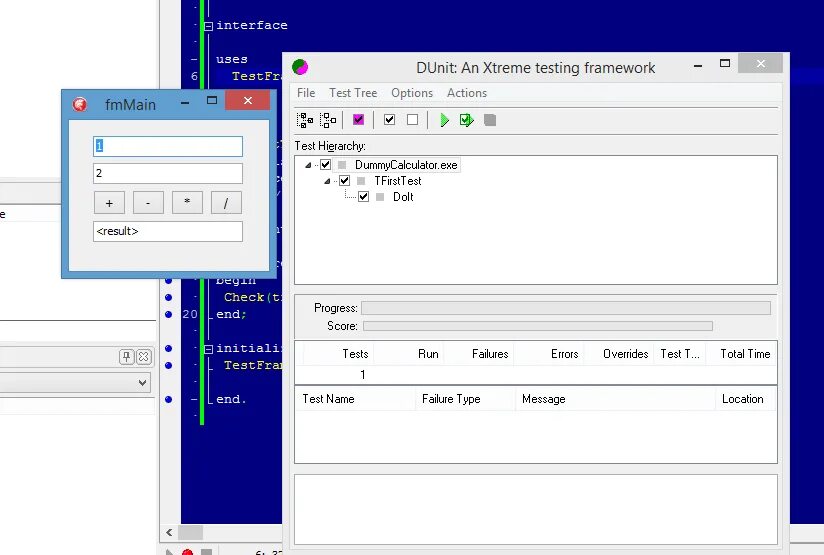The width and height of the screenshot is (824, 555).
Task: Close the fmMain window
Action: (248, 100)
